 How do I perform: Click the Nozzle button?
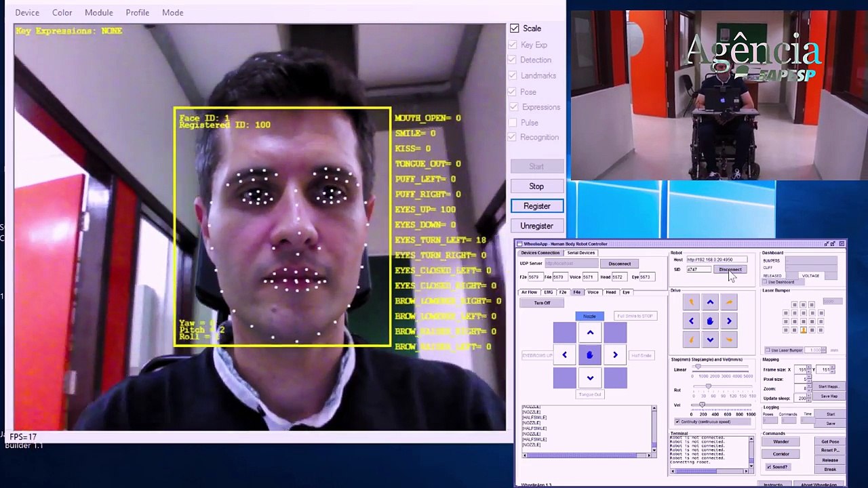[589, 316]
